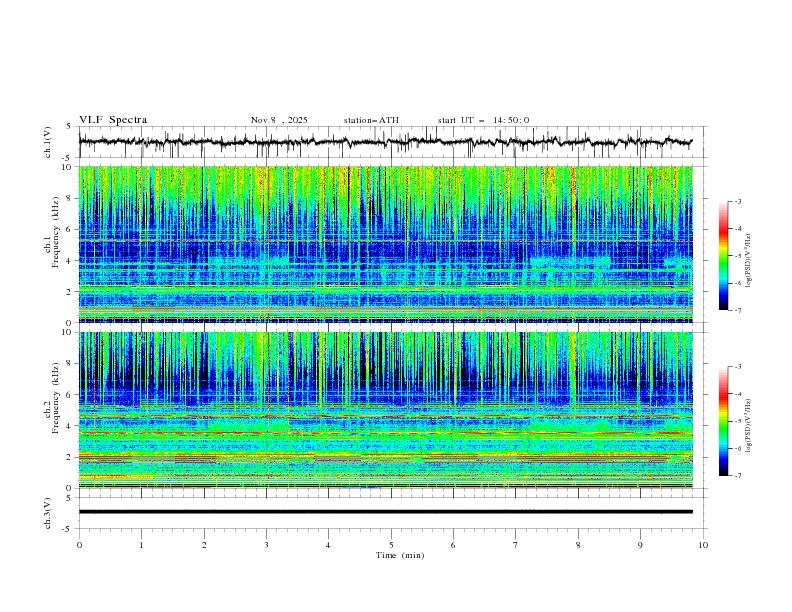Viewport: 792px width, 612px height.
Task: Click the "-3" tick on ch.2 color bar
Action: (x=738, y=367)
